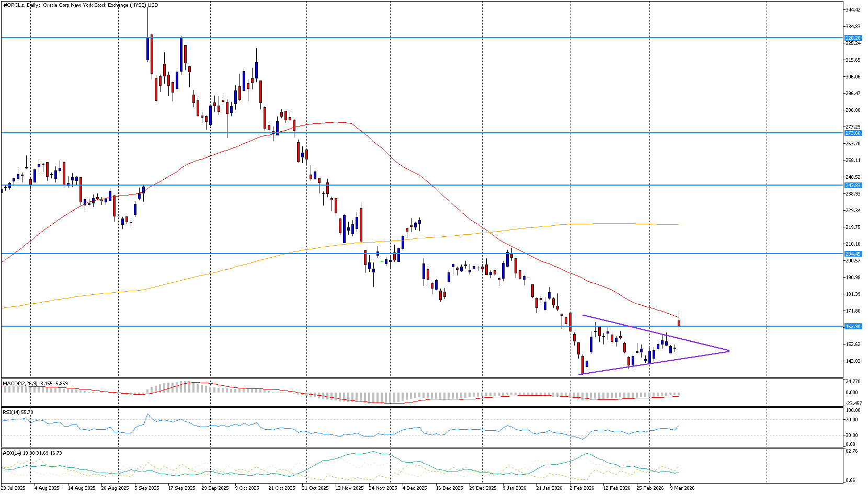Click the 344.42 top price scale value

coord(853,10)
